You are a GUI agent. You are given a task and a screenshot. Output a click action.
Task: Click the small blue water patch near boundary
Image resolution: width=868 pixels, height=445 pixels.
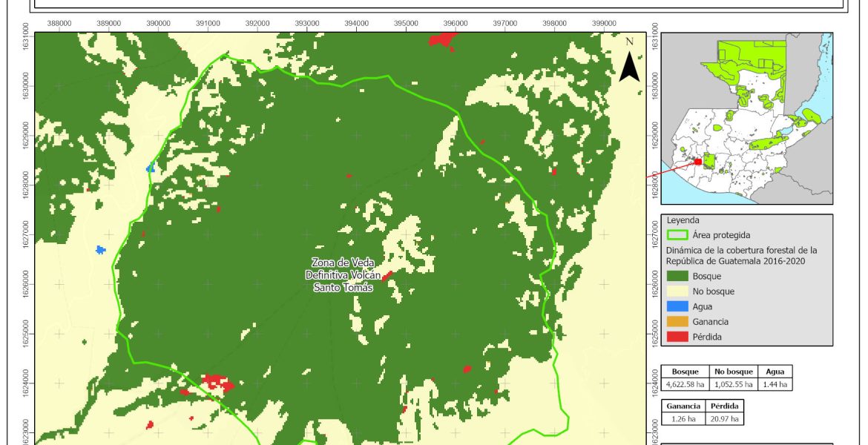tap(151, 168)
